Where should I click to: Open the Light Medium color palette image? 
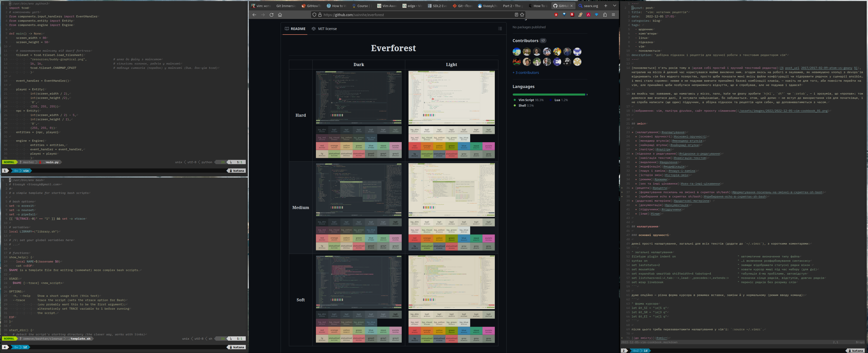click(451, 234)
